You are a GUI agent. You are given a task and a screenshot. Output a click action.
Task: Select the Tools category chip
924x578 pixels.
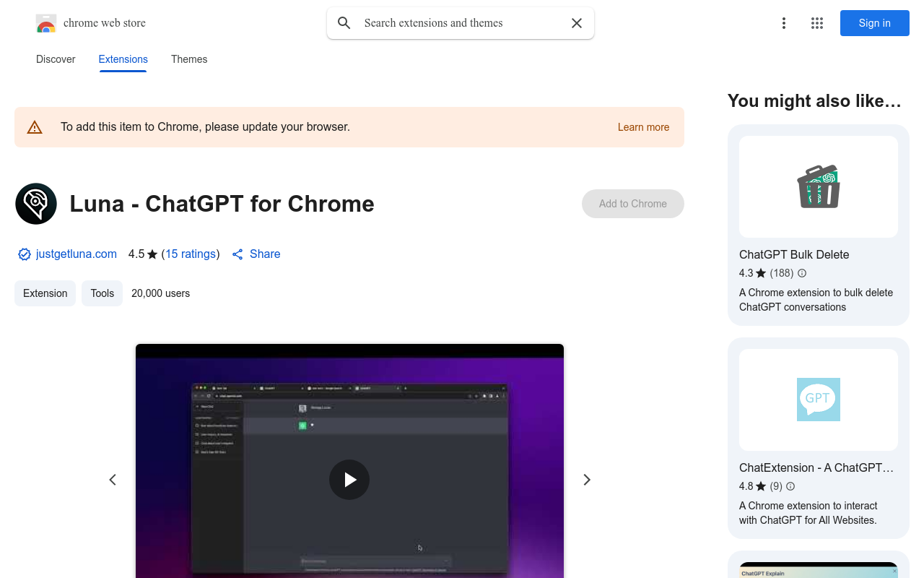[103, 293]
